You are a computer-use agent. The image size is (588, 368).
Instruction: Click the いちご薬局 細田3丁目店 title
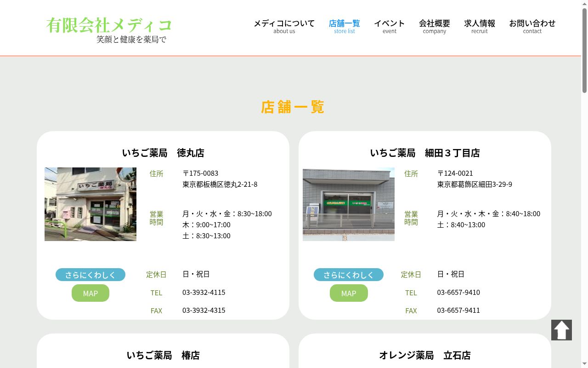click(x=425, y=153)
